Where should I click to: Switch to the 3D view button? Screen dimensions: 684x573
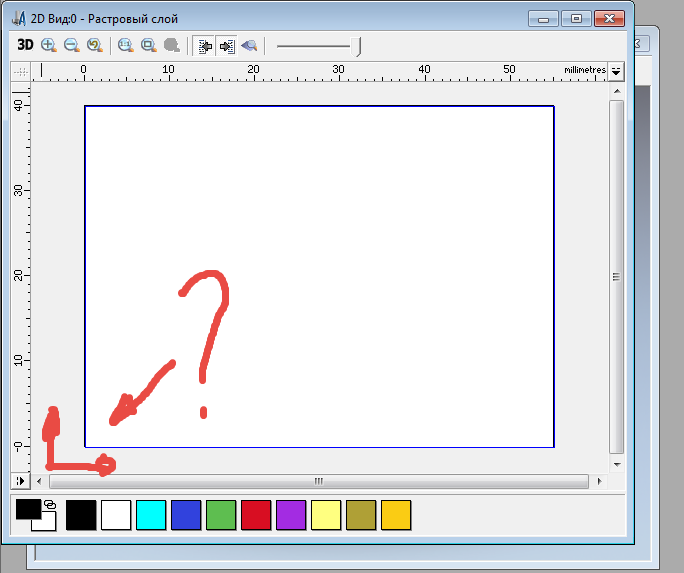pyautogui.click(x=25, y=45)
